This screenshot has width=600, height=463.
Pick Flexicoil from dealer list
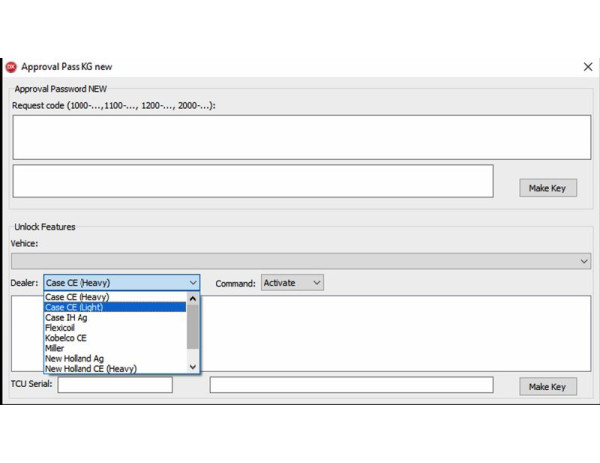tap(115, 328)
